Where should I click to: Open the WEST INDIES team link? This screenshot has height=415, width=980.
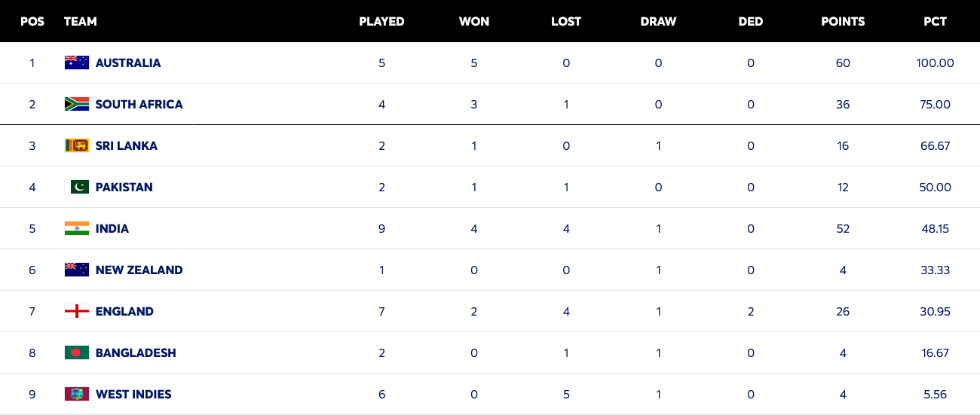[x=133, y=395]
